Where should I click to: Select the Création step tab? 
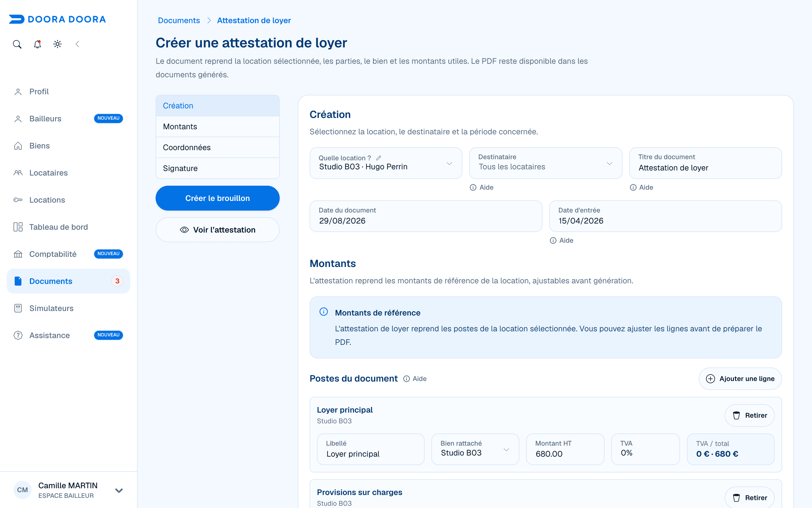(x=217, y=106)
